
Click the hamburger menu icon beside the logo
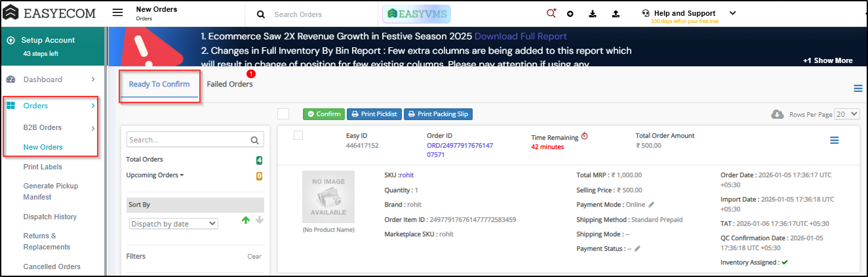[x=117, y=13]
